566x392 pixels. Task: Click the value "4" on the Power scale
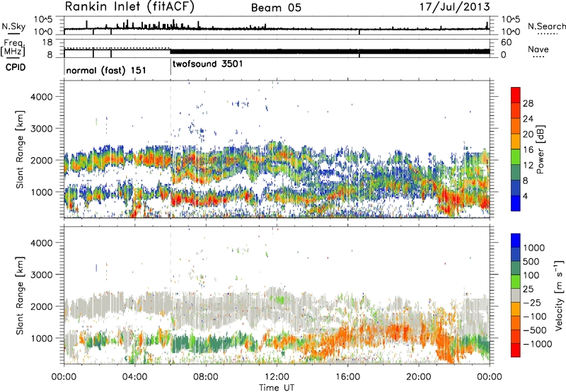point(525,196)
